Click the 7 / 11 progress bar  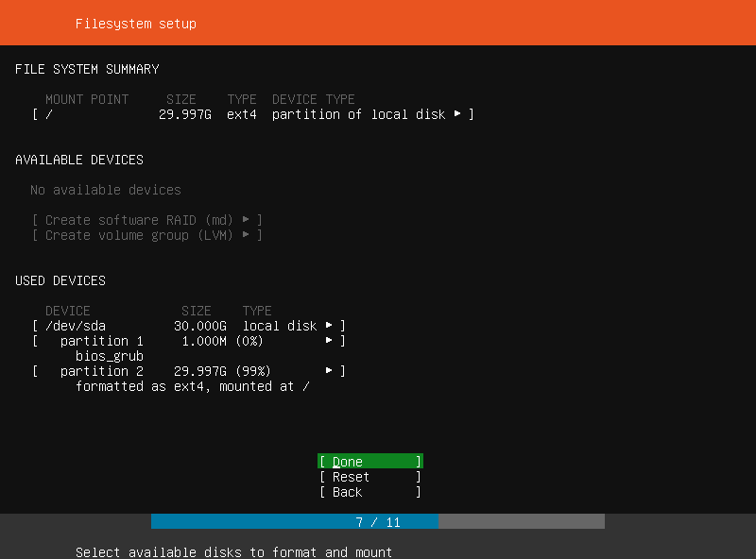pyautogui.click(x=378, y=521)
